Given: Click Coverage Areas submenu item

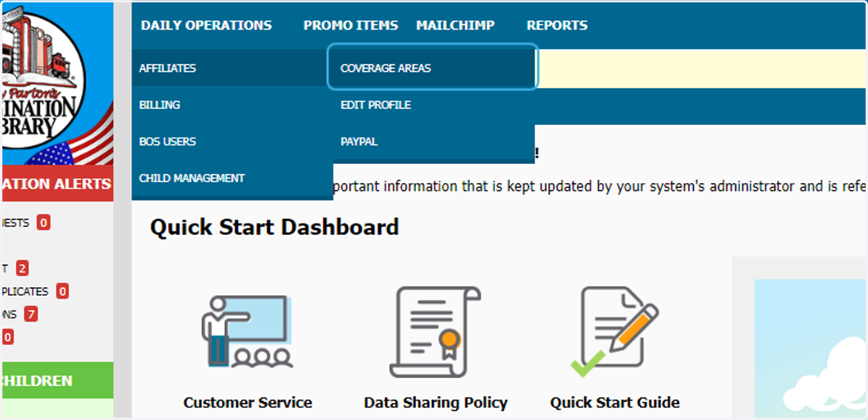Looking at the screenshot, I should point(433,68).
